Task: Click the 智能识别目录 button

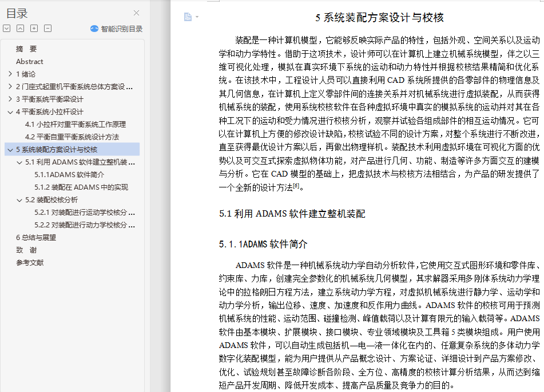Action: click(117, 29)
